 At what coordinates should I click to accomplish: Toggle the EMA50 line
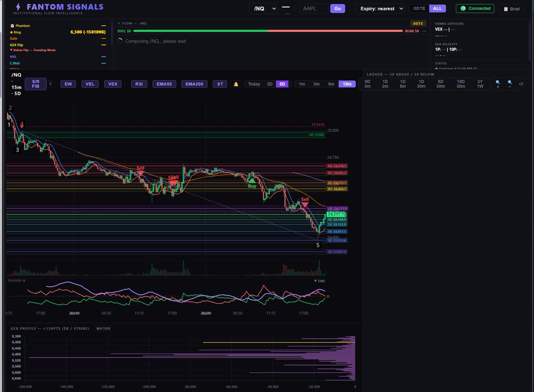click(164, 84)
